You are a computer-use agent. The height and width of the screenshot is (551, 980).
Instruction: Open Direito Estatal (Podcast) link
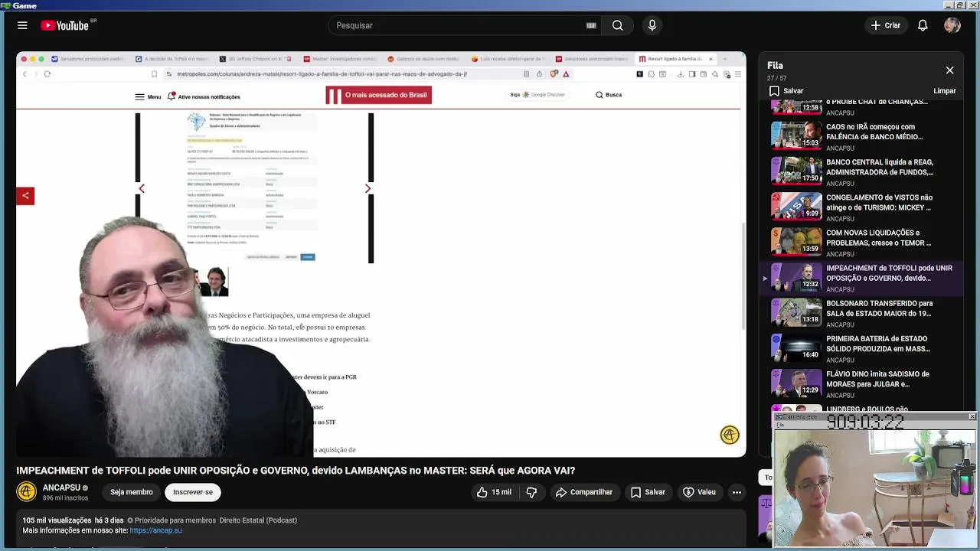pyautogui.click(x=258, y=520)
